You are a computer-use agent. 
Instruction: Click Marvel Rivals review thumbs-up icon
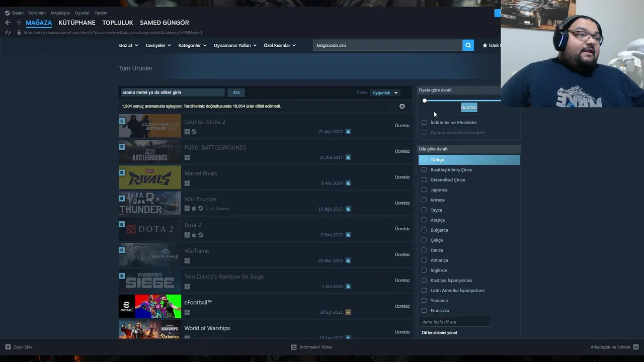[348, 183]
